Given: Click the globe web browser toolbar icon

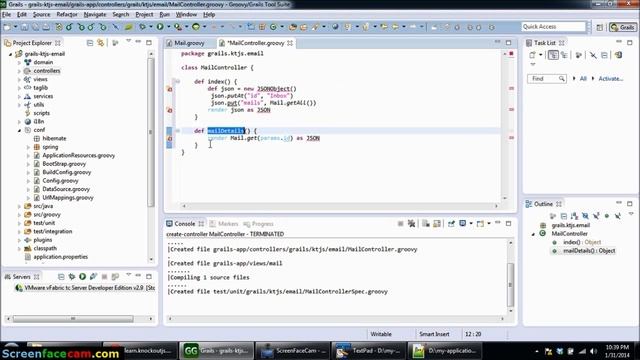Looking at the screenshot, I should [335, 27].
